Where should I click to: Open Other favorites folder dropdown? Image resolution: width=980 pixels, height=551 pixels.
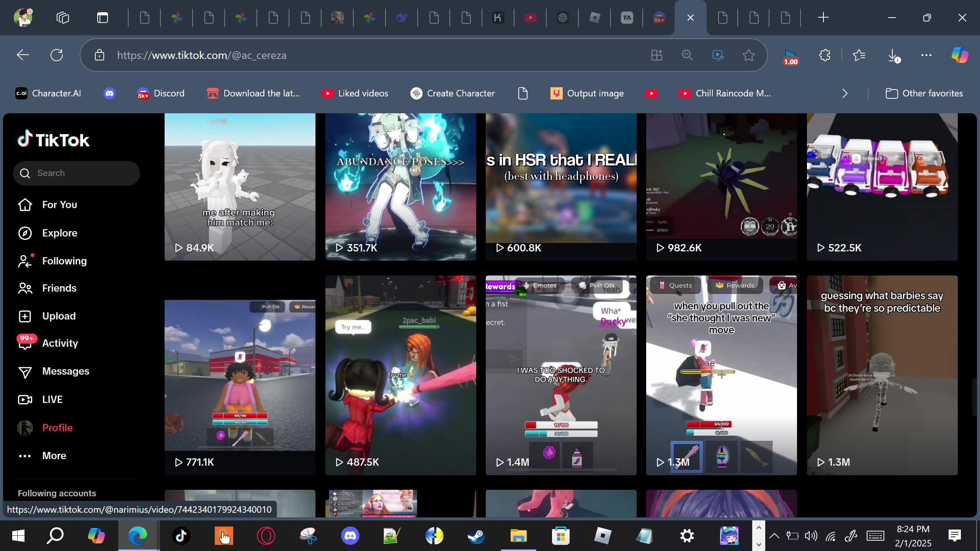point(924,93)
